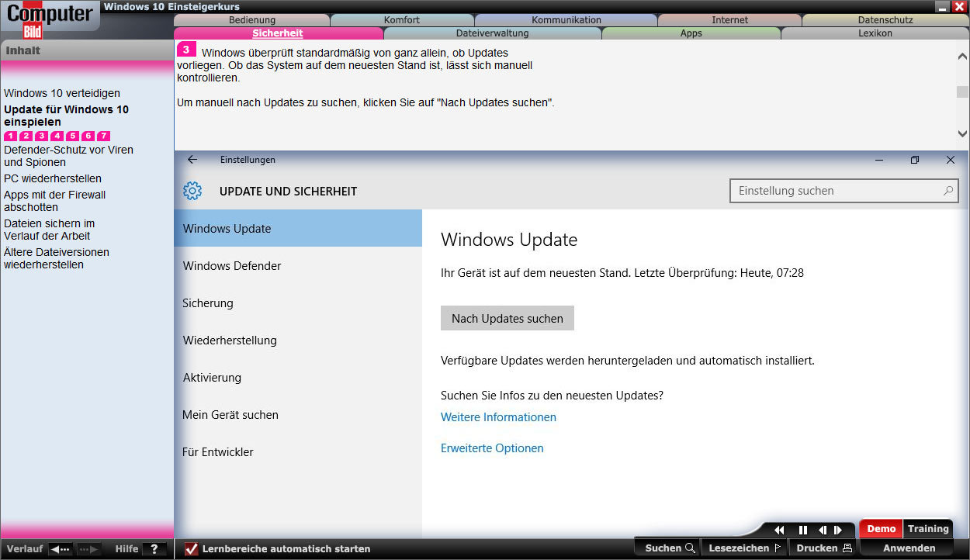970x560 pixels.
Task: Minimize the Windows 10 Einsteigerkurs window
Action: coord(942,6)
